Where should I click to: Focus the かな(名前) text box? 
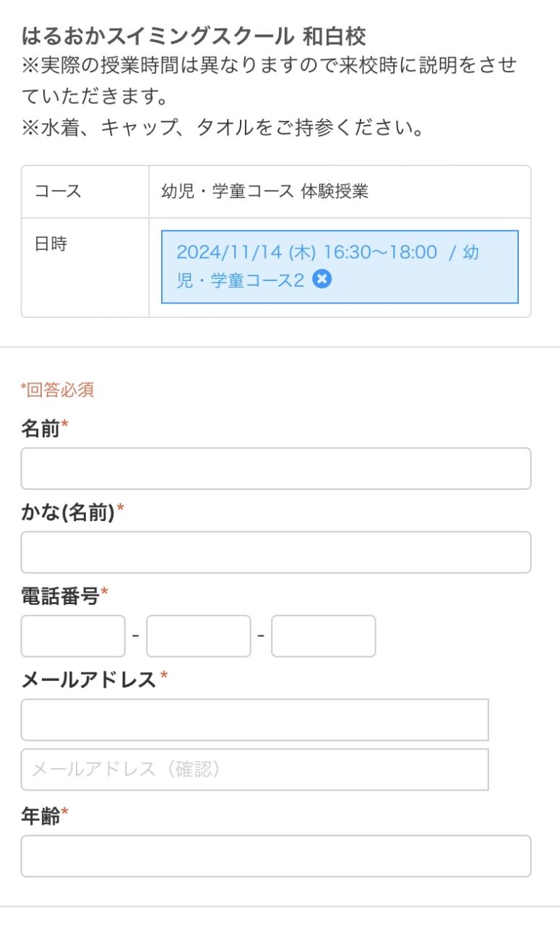point(276,552)
